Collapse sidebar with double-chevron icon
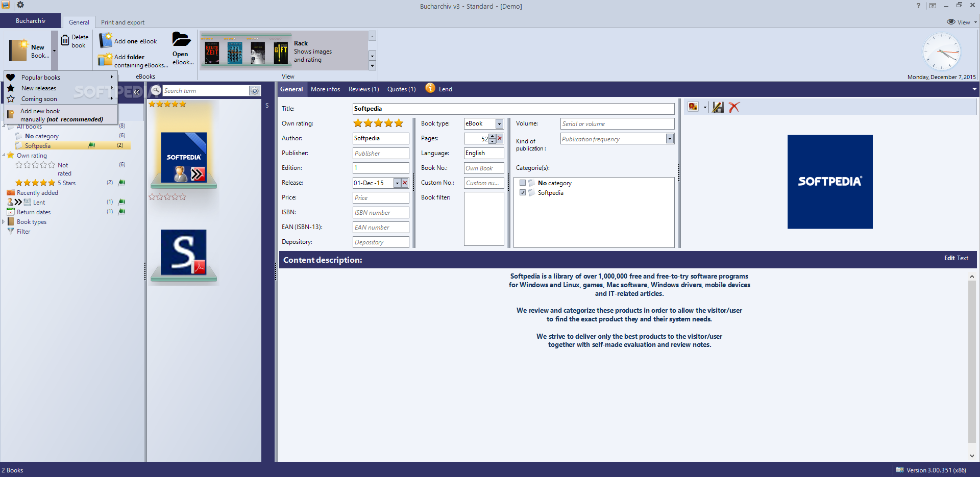Viewport: 980px width, 477px height. click(137, 92)
